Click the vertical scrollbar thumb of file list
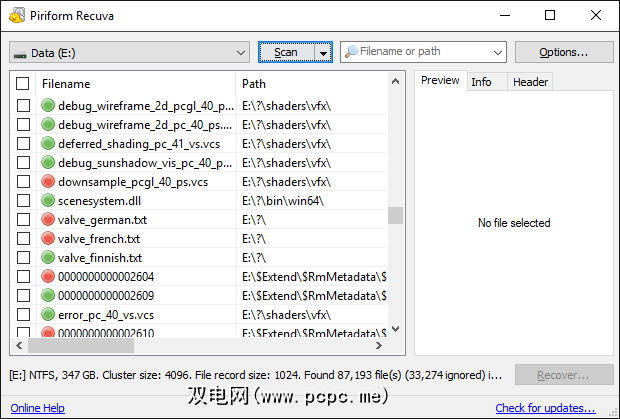620x419 pixels. (395, 215)
